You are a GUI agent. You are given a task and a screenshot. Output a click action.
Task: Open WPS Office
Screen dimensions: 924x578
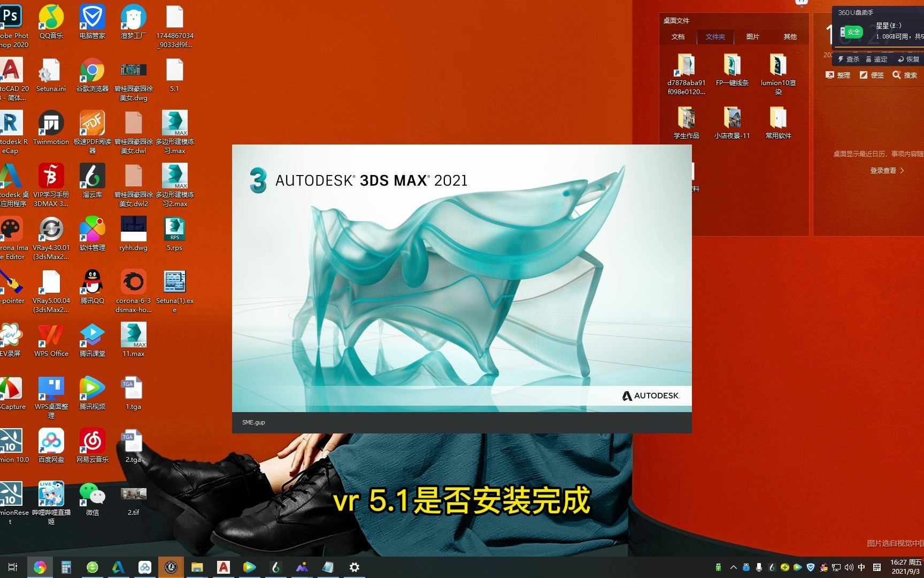pyautogui.click(x=51, y=334)
